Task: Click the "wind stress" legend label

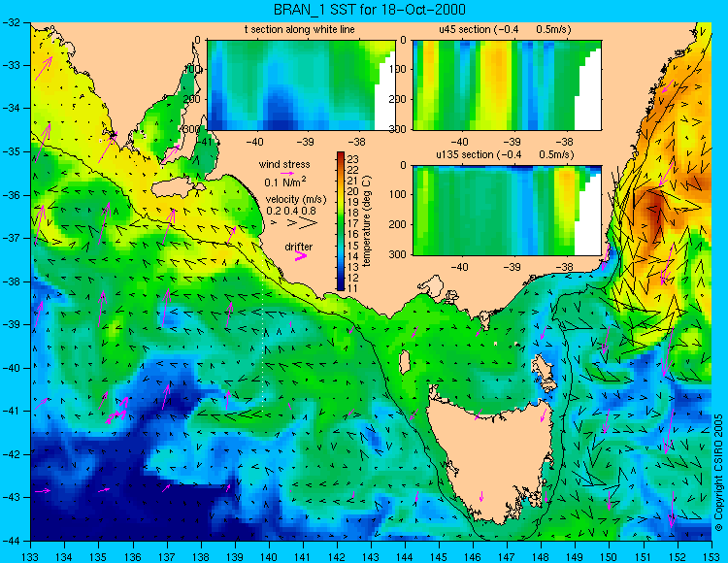Action: click(284, 164)
